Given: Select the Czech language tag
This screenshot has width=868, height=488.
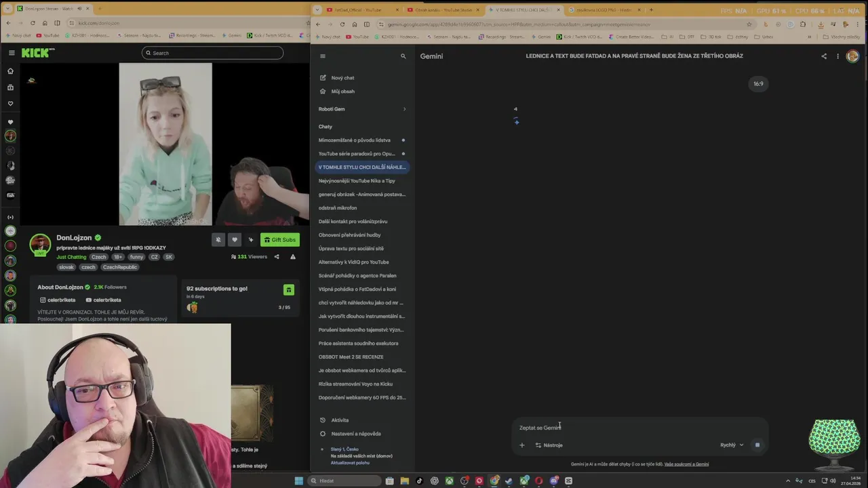Looking at the screenshot, I should [99, 257].
